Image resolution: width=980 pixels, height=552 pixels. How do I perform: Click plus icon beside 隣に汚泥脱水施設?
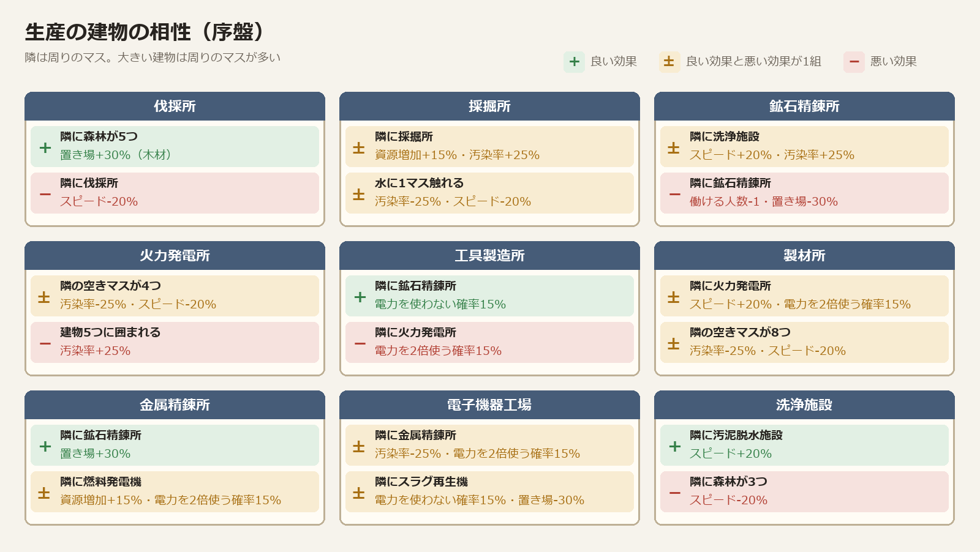click(675, 446)
